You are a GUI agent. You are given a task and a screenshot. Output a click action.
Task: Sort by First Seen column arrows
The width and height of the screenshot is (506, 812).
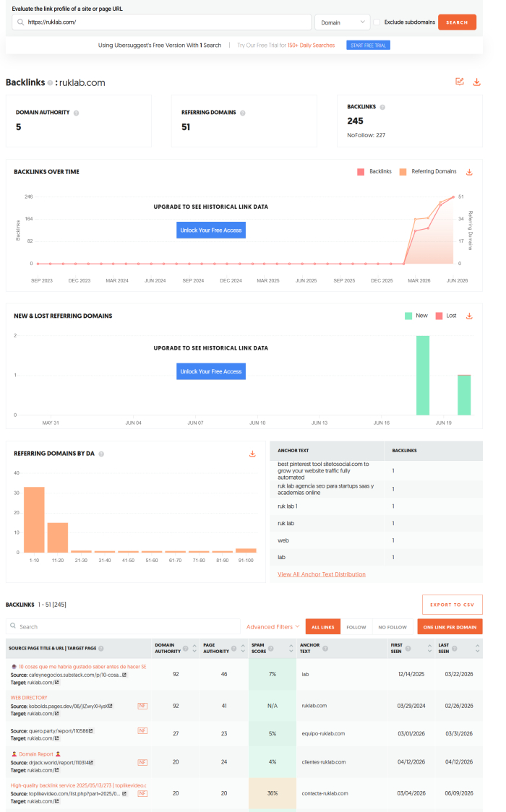coord(429,648)
